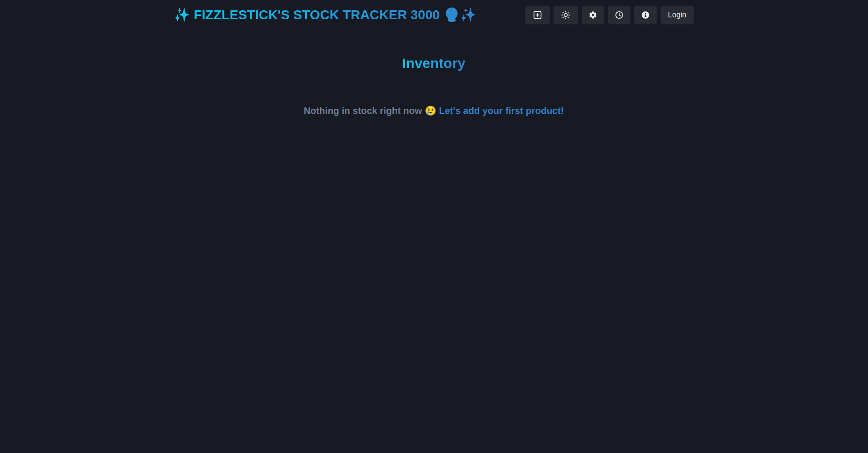Click the Fizzlestick's Stock Tracker 3000 title
The width and height of the screenshot is (868, 453).
click(x=325, y=15)
